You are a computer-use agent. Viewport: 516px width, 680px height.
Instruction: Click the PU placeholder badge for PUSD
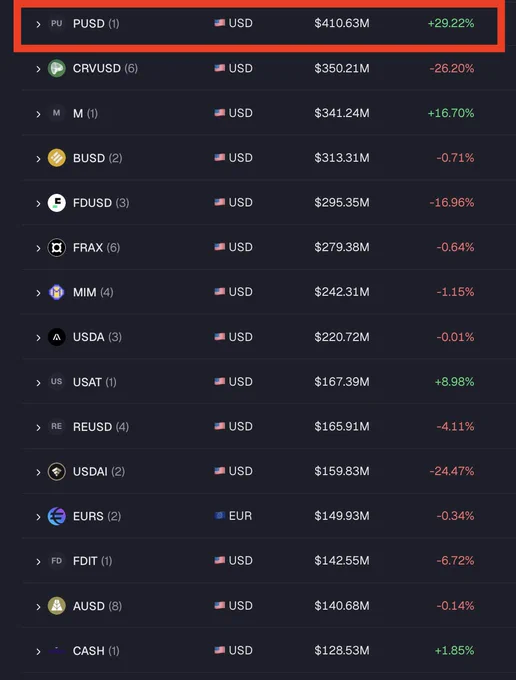[56, 23]
